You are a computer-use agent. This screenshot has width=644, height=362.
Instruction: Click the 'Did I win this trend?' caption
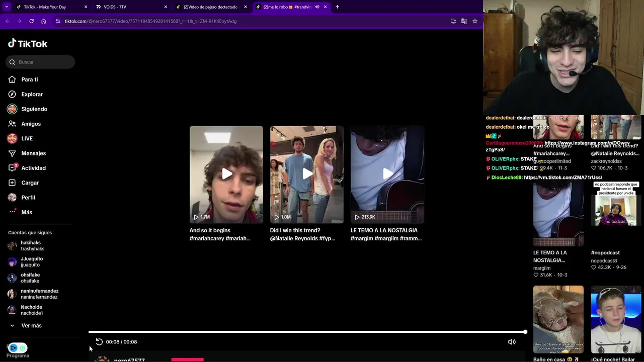[x=302, y=234]
